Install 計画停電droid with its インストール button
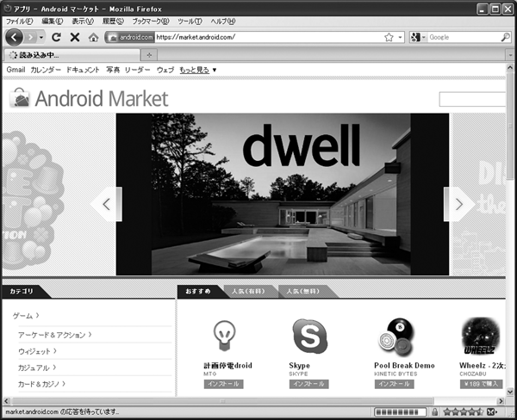517x420 pixels. [x=223, y=384]
